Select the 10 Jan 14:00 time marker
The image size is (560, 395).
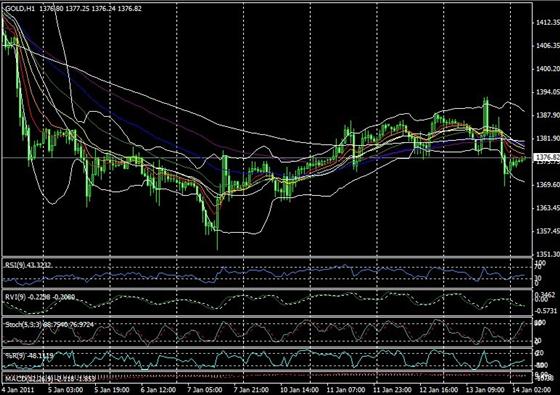click(x=300, y=389)
